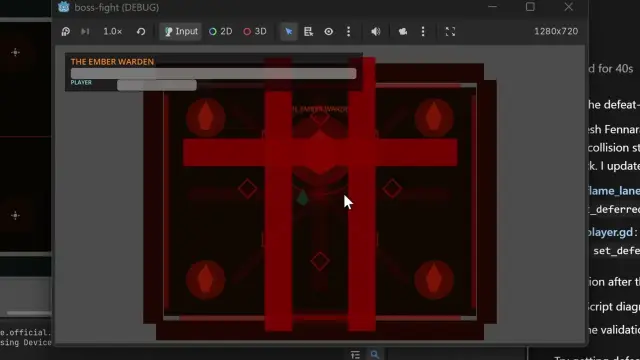Image resolution: width=640 pixels, height=360 pixels.
Task: Open the 1.0x game speed dropdown
Action: 112,31
